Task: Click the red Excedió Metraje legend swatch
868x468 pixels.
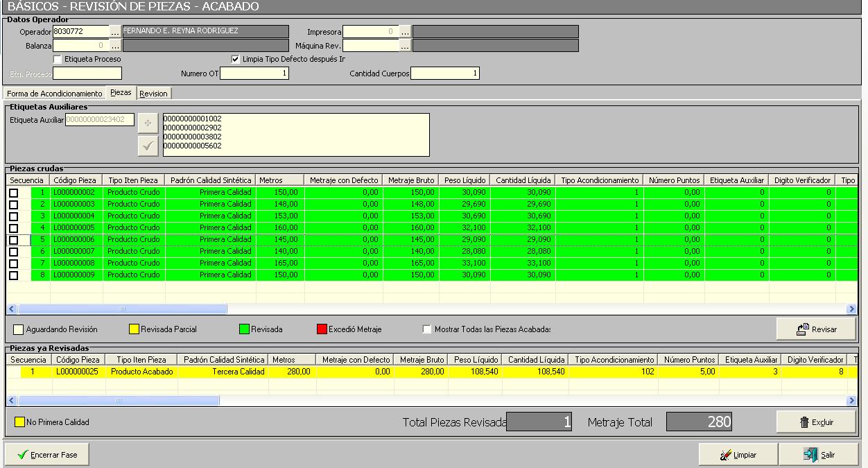Action: pyautogui.click(x=322, y=329)
